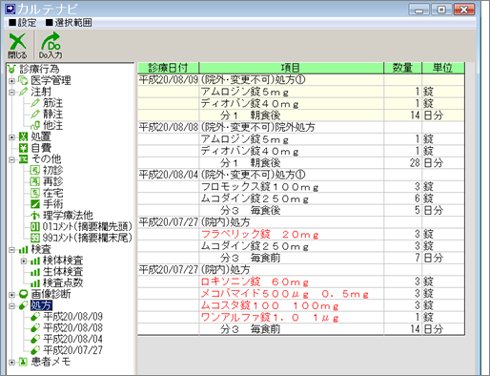Select the フロモックス錠１００ｍｇ row
The image size is (490, 376).
point(301,187)
